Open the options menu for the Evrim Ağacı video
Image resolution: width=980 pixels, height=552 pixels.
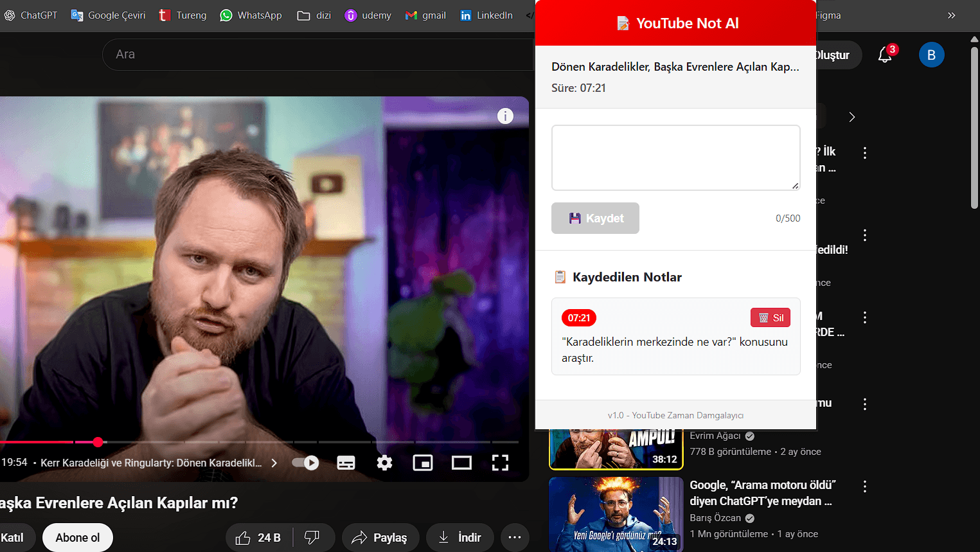coord(865,404)
